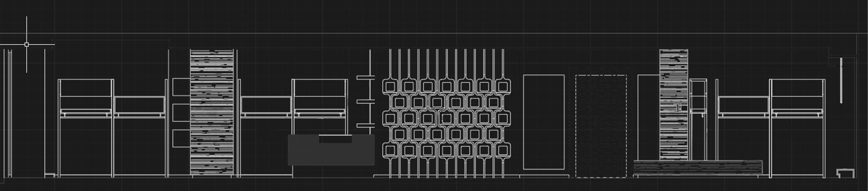Select the narrow striped wood column on the right
Image resolution: width=868 pixels, height=191 pixels.
coord(673,105)
